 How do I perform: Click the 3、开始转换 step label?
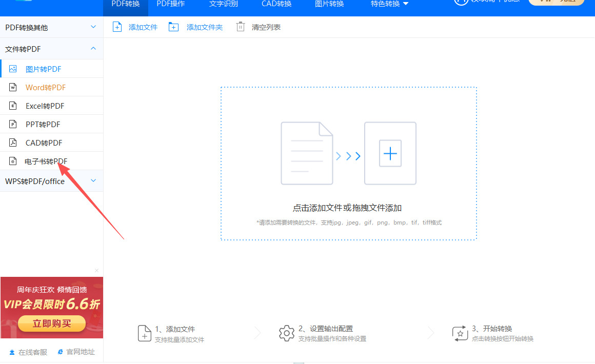492,329
